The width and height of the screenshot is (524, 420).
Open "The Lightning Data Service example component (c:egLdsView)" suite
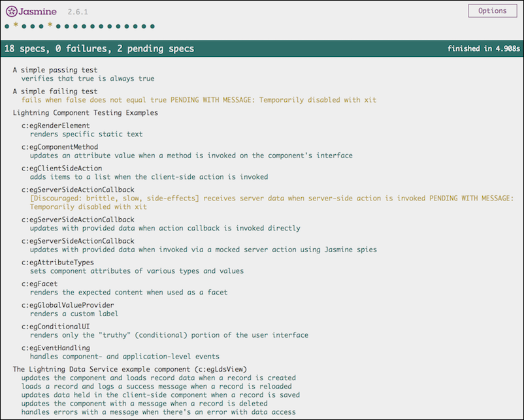(x=130, y=370)
